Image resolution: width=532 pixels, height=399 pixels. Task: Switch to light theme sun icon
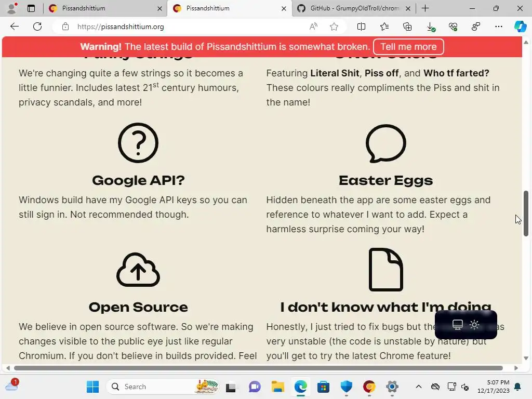[474, 325]
